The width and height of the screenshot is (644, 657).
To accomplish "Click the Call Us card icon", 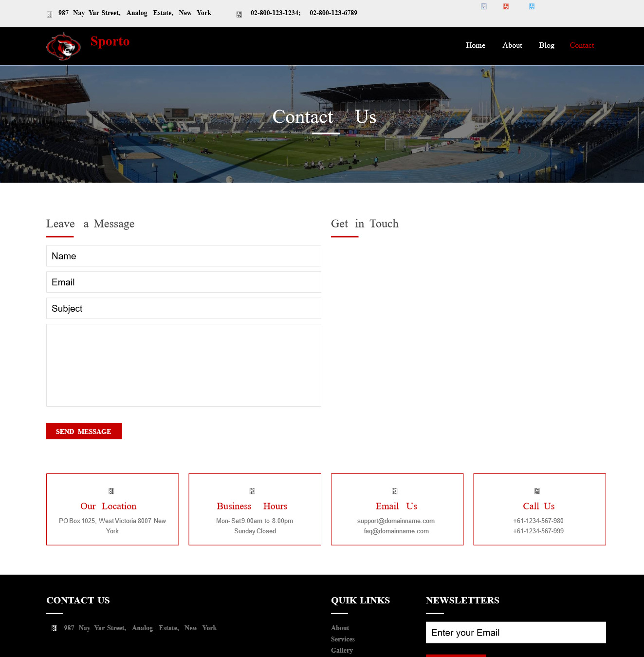I will click(537, 491).
